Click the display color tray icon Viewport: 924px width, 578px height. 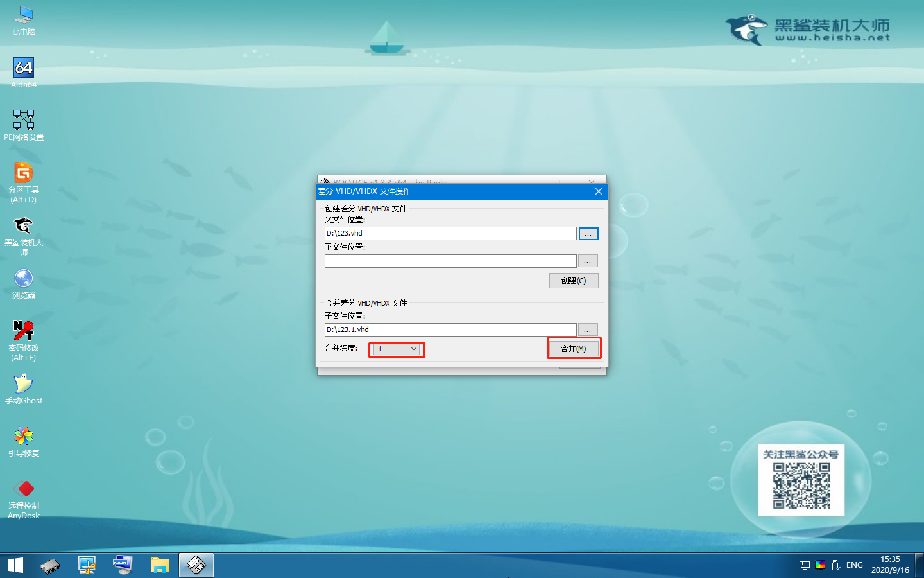820,565
